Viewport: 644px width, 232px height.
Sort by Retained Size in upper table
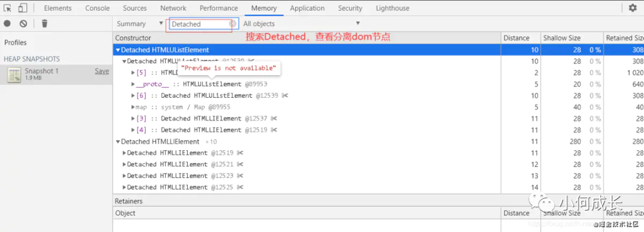(x=624, y=38)
